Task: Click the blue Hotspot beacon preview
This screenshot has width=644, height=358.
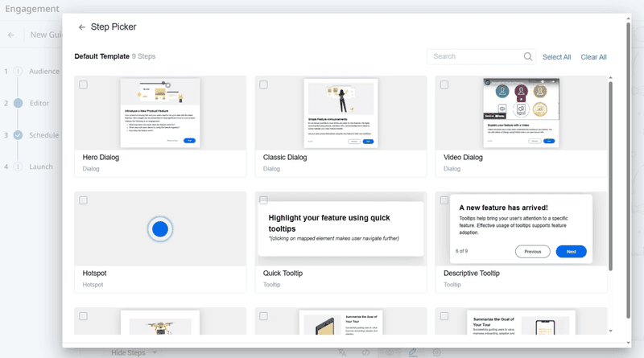Action: tap(160, 229)
